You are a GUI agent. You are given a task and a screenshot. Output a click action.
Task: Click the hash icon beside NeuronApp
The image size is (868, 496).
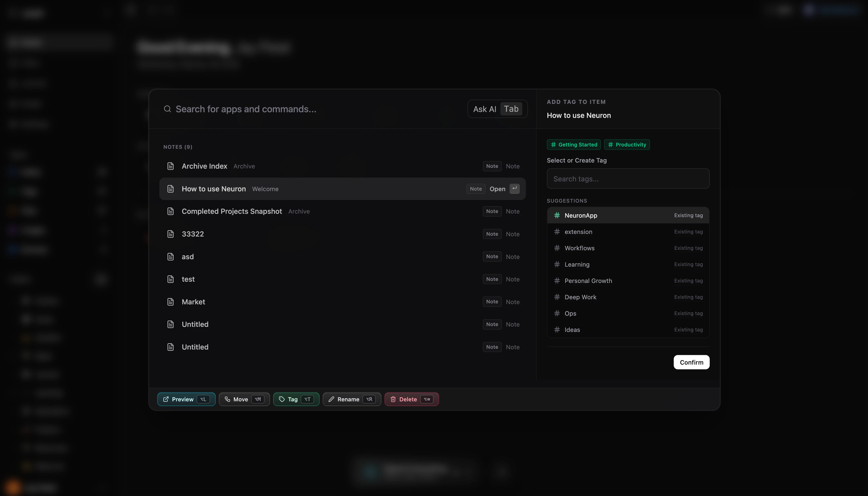point(557,215)
